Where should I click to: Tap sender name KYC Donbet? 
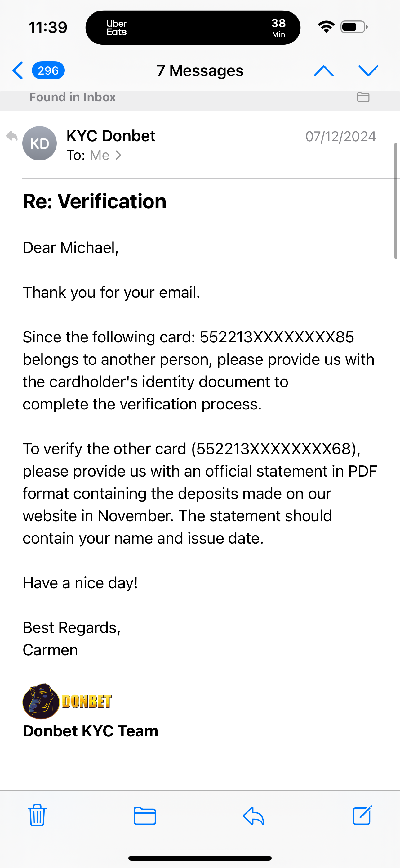point(111,136)
